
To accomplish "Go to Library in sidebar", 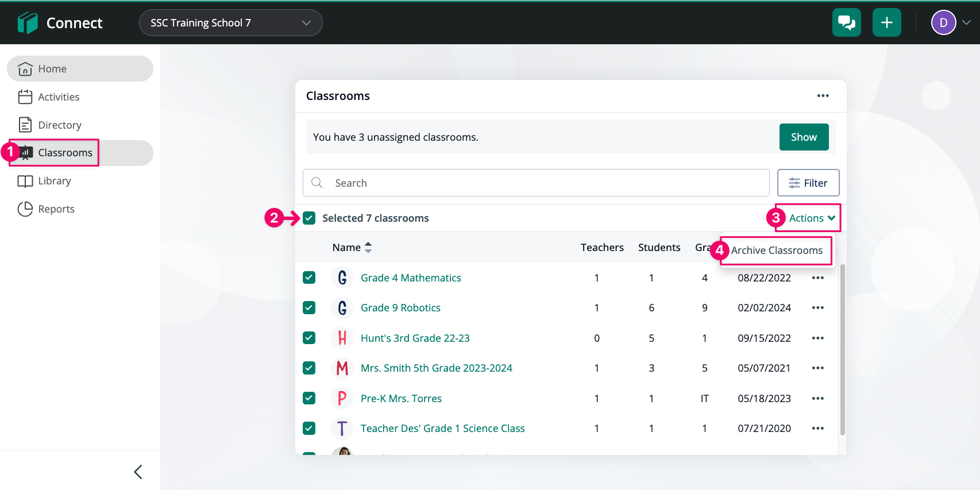I will tap(80, 181).
